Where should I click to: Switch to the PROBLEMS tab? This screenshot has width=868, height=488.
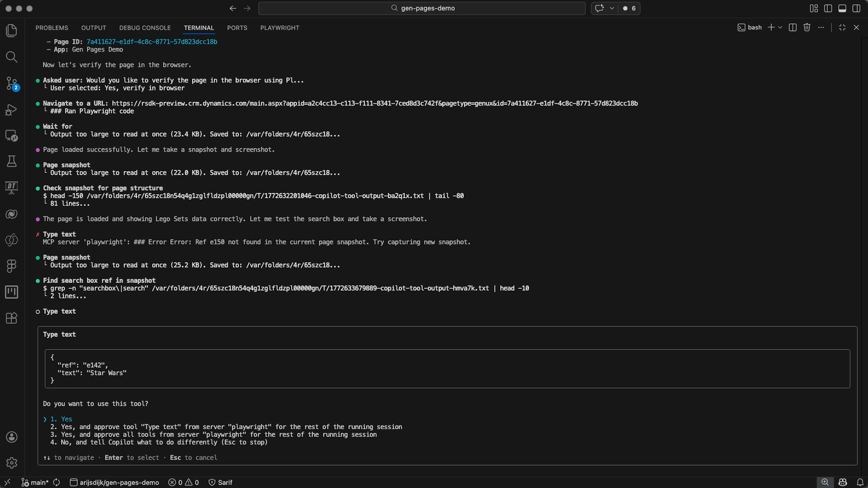point(52,28)
